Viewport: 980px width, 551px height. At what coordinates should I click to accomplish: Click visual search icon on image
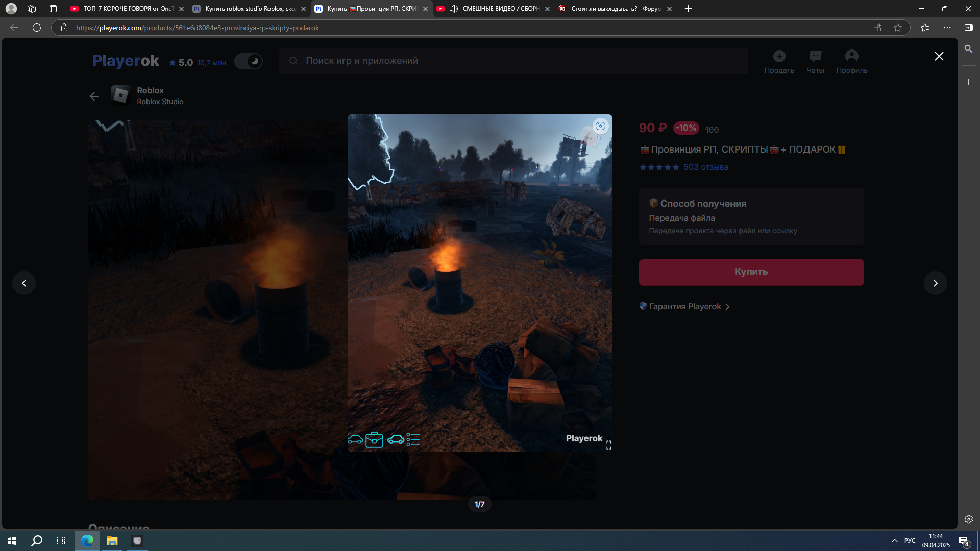pos(600,126)
